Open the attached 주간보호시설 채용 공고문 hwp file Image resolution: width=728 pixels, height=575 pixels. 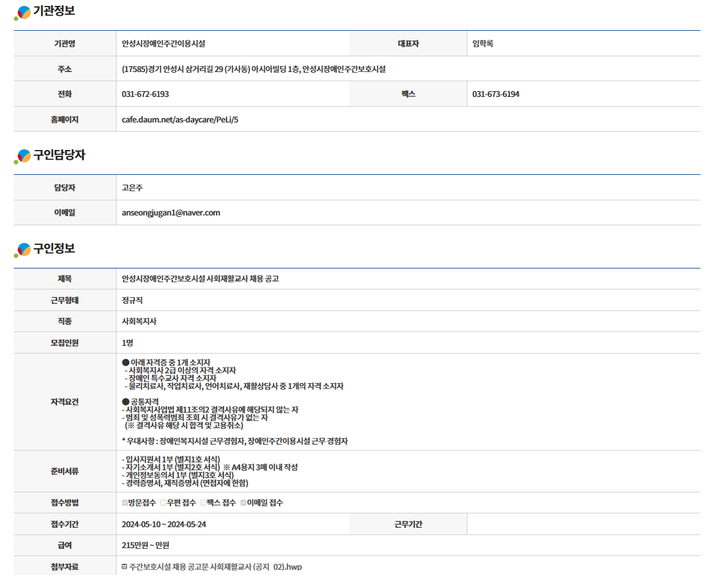(x=215, y=566)
